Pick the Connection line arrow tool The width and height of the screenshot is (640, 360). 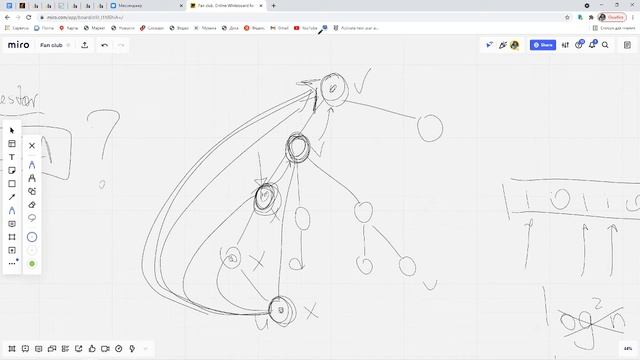coord(12,197)
